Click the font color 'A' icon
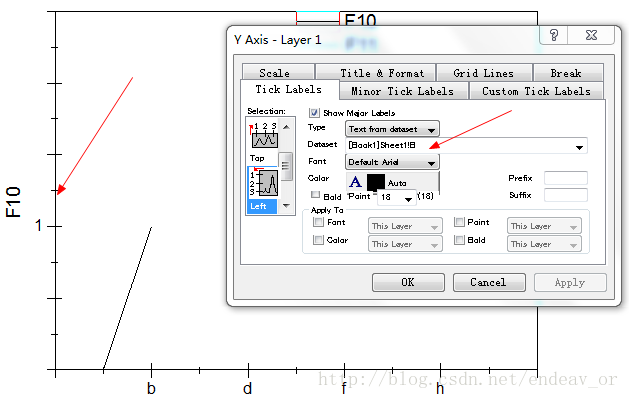This screenshot has height=399, width=629. pos(355,182)
